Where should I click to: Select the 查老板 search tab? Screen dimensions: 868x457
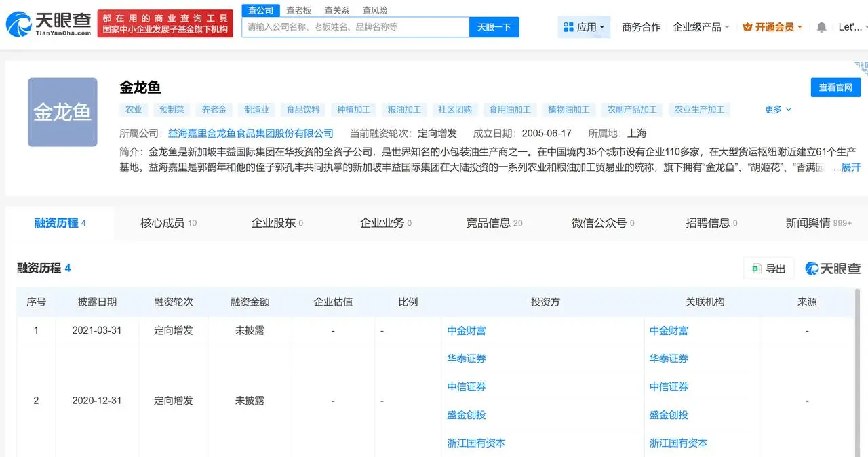pyautogui.click(x=298, y=10)
